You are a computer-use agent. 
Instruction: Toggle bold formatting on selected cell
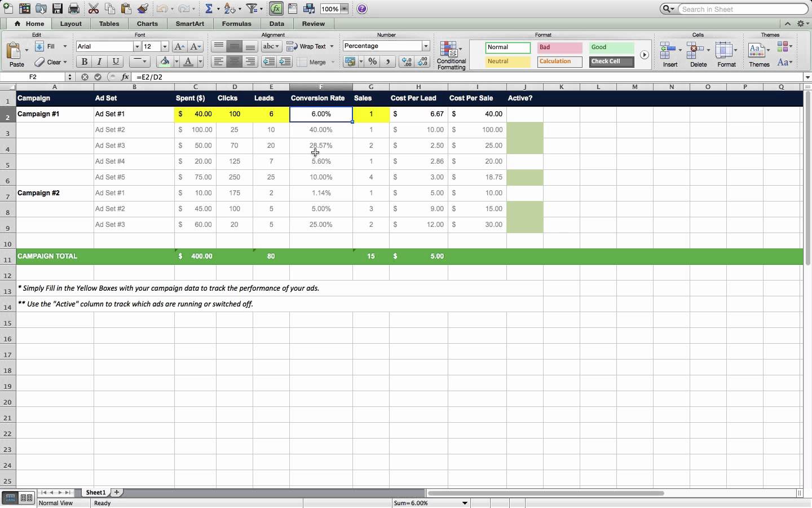84,62
